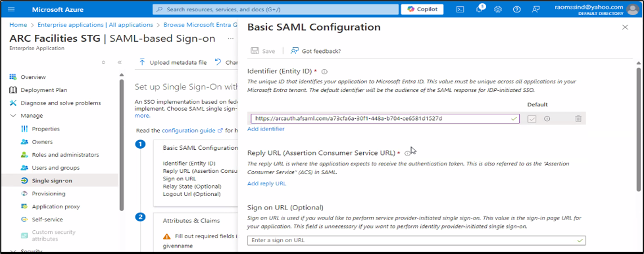Click the Self-service icon
This screenshot has height=254, width=644.
(24, 220)
